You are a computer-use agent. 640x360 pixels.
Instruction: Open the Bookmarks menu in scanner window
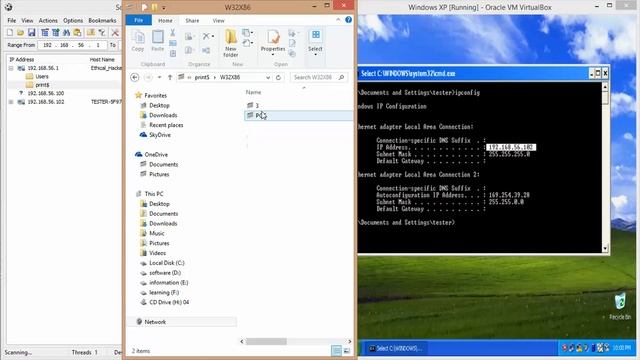(102, 20)
